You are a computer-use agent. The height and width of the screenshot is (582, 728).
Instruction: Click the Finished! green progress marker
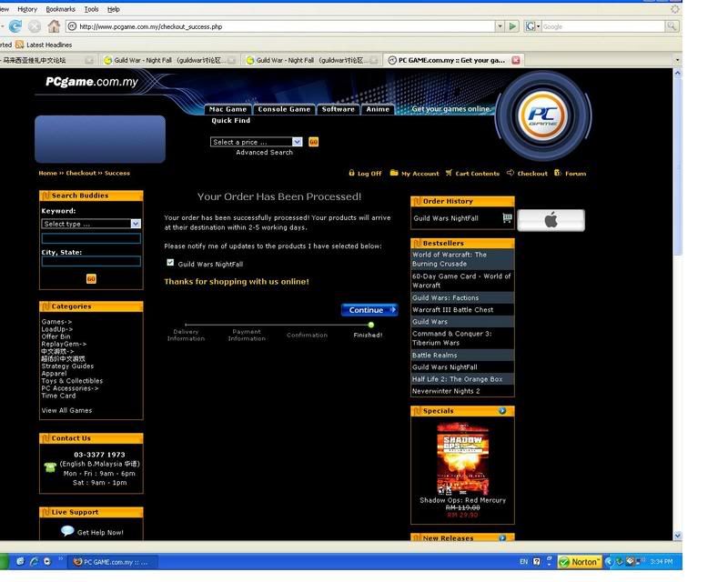[x=370, y=325]
